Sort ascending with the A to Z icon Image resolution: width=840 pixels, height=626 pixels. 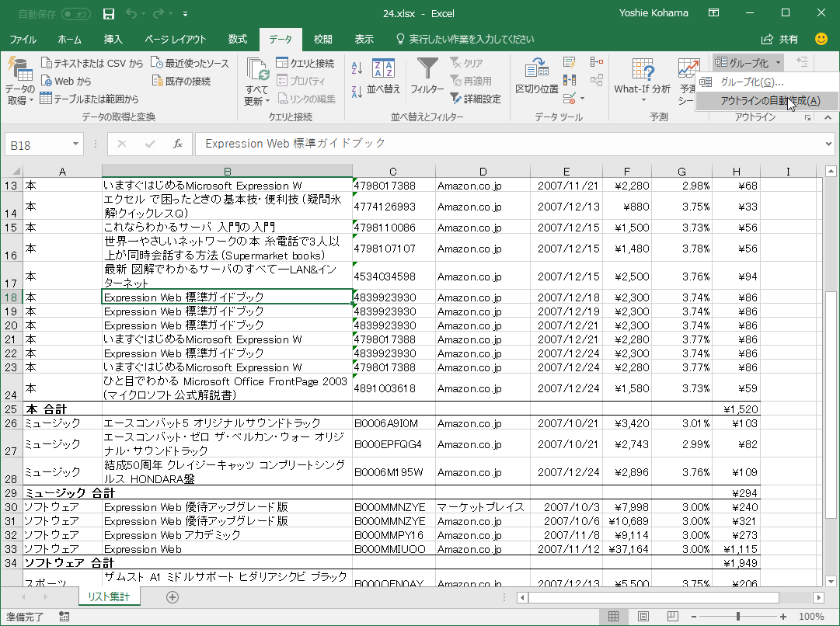[357, 68]
